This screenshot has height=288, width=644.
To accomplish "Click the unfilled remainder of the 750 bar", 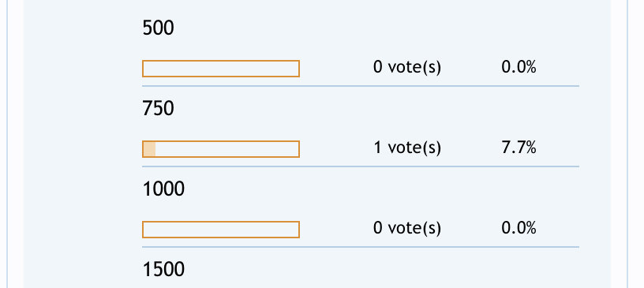I will (227, 149).
